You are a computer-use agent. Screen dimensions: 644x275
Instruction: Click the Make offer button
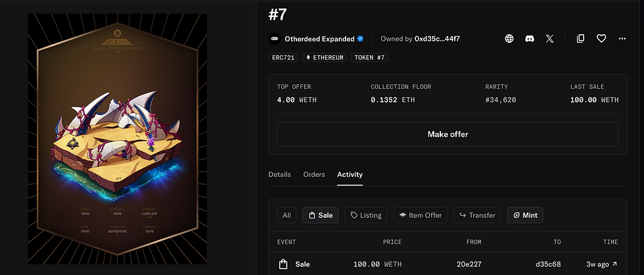point(448,134)
